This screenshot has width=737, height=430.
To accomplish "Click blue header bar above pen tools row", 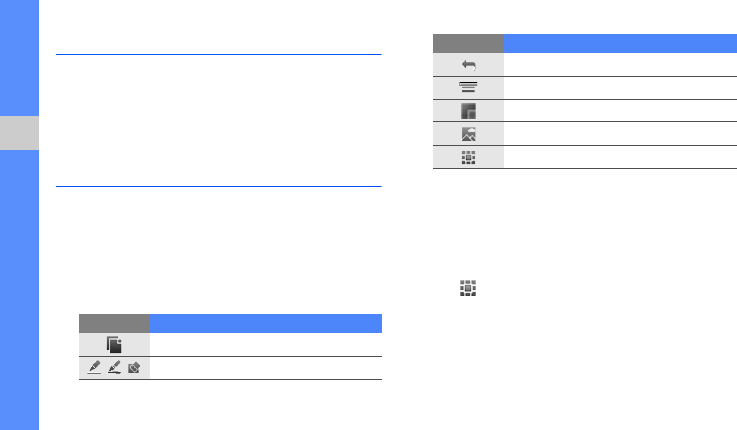I will click(266, 323).
